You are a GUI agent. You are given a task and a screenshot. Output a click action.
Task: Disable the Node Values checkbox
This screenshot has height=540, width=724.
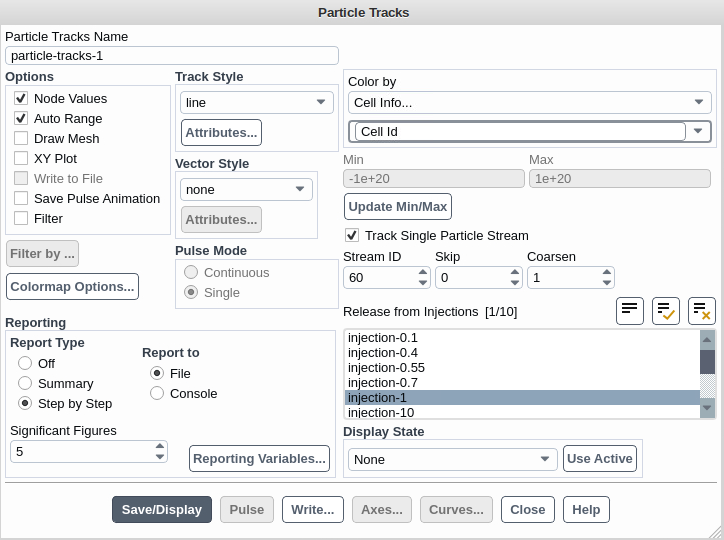(x=21, y=99)
